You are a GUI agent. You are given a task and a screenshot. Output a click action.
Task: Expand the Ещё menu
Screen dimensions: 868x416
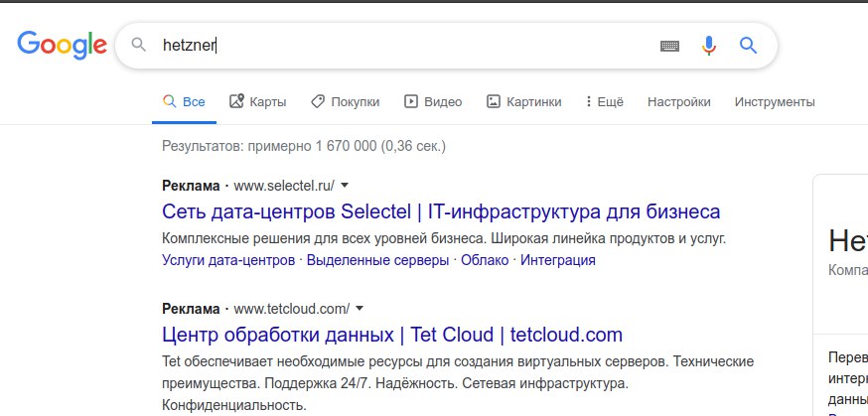point(604,102)
